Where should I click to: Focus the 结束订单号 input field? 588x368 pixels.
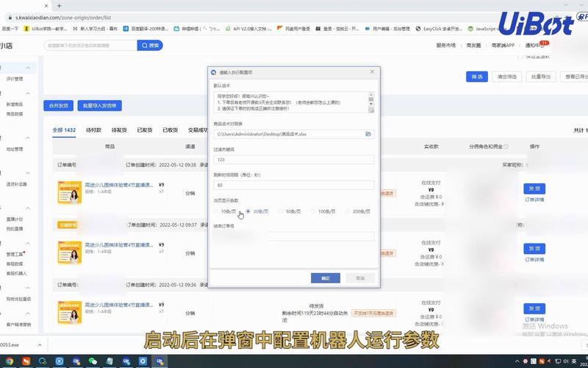pyautogui.click(x=293, y=236)
